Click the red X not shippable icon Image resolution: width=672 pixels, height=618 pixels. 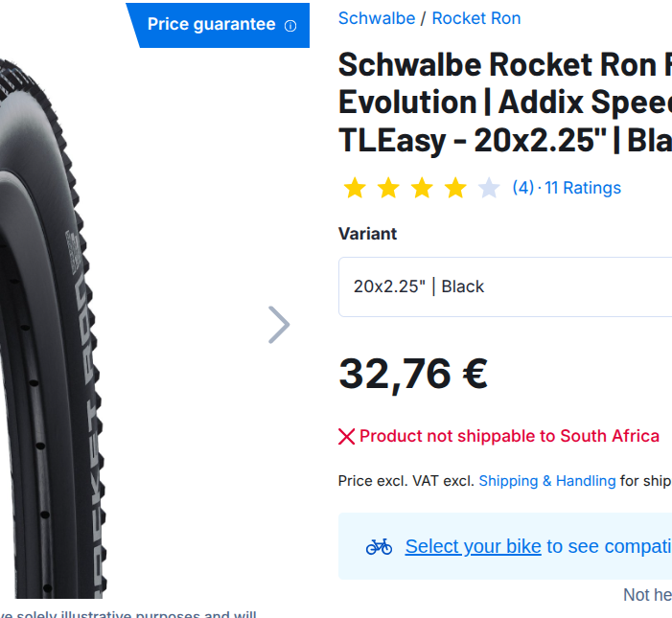(347, 437)
